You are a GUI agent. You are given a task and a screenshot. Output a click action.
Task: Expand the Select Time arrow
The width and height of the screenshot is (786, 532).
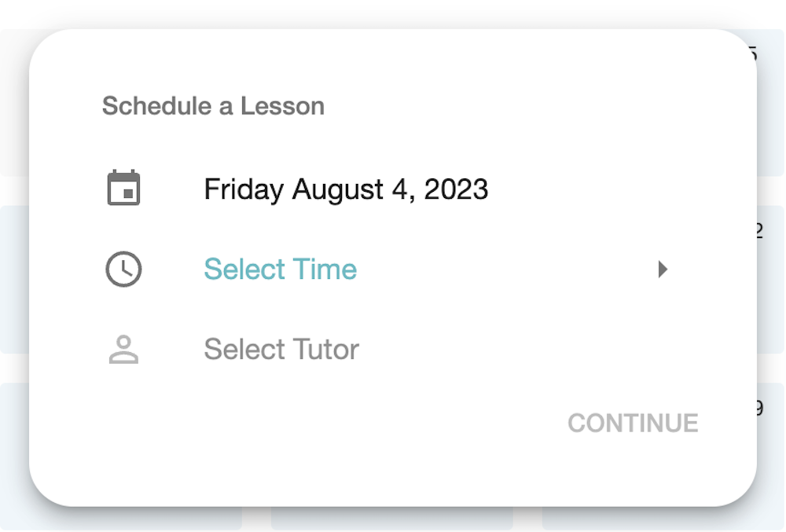tap(663, 270)
